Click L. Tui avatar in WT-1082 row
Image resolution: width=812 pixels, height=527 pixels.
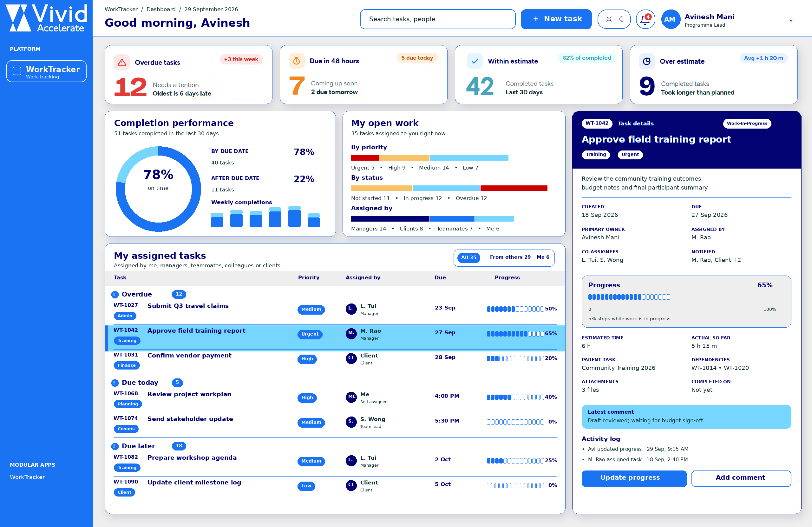click(351, 460)
